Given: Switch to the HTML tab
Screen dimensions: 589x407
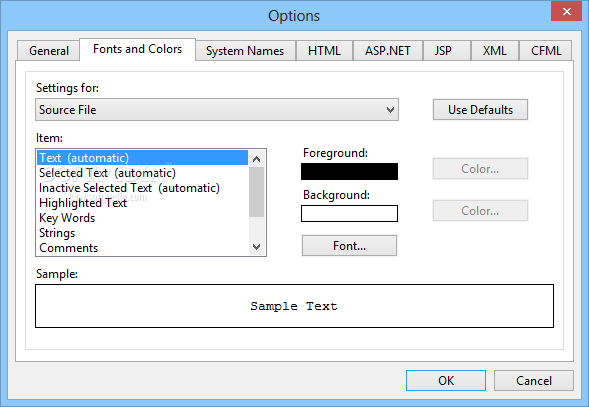Looking at the screenshot, I should pos(324,51).
